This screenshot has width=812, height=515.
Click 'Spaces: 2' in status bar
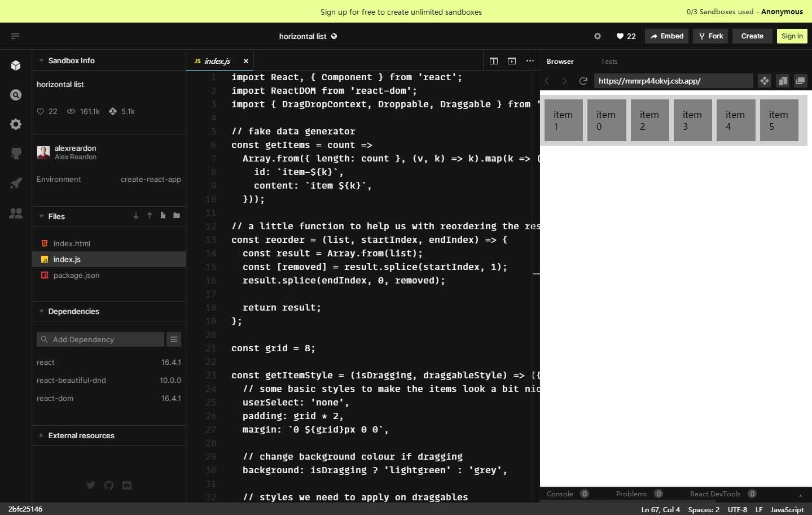point(704,509)
